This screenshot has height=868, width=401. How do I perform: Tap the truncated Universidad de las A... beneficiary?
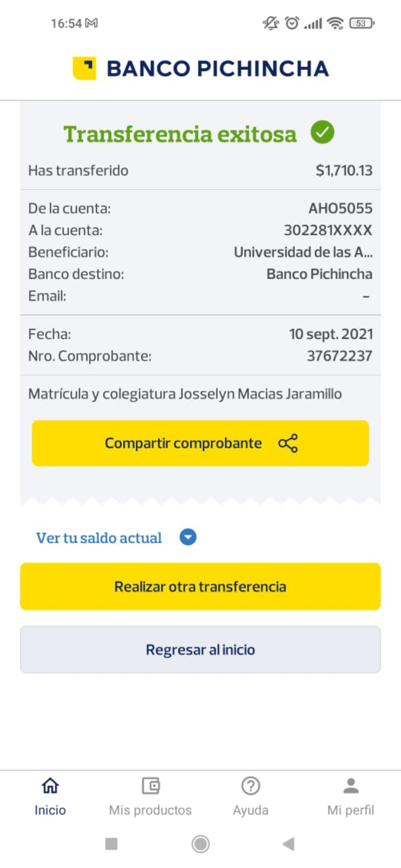[303, 252]
